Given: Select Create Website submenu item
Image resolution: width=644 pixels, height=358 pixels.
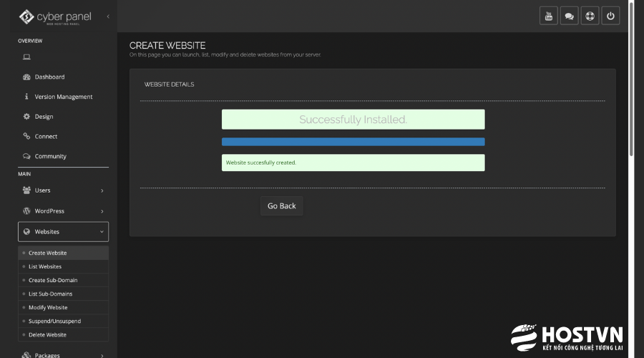Looking at the screenshot, I should (x=63, y=253).
